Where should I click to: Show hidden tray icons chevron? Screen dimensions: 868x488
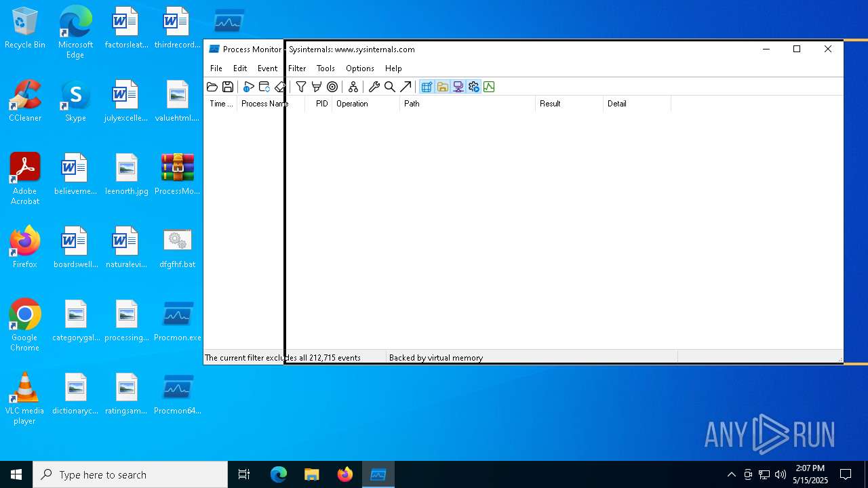[731, 474]
